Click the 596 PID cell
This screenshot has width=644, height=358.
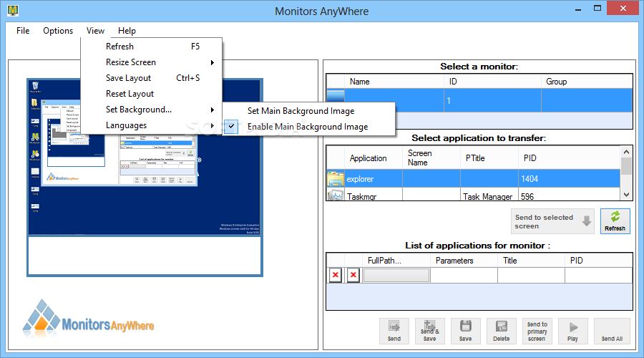[x=570, y=195]
